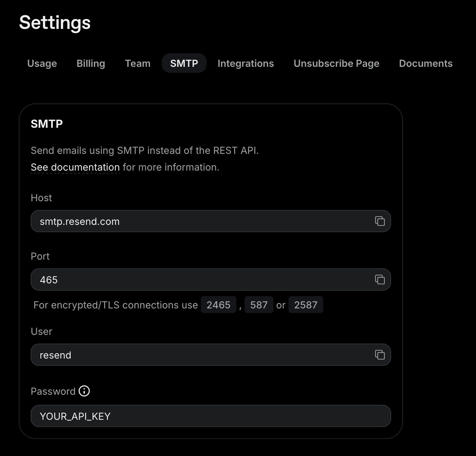The height and width of the screenshot is (456, 476).
Task: View the Unsubscribe Page tab
Action: (336, 63)
